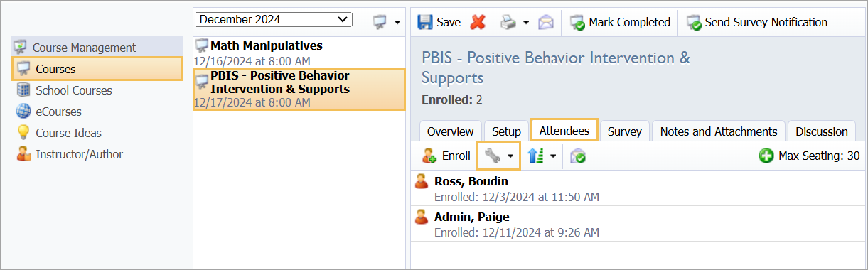This screenshot has height=270, width=868.
Task: Switch to the Setup tab
Action: click(506, 131)
